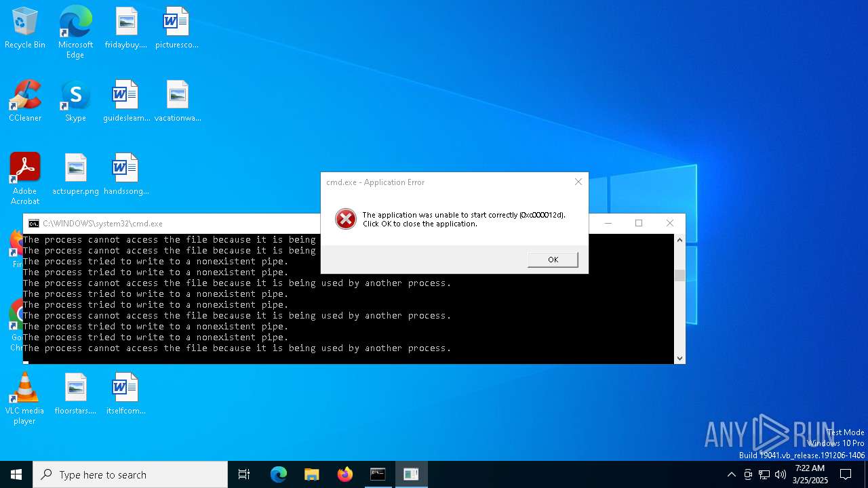Click the cmd window scrollbar thumb

tap(679, 274)
